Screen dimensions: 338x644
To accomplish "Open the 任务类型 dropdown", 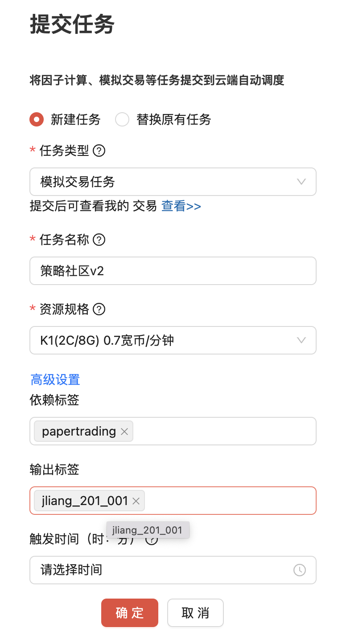I will pyautogui.click(x=173, y=182).
